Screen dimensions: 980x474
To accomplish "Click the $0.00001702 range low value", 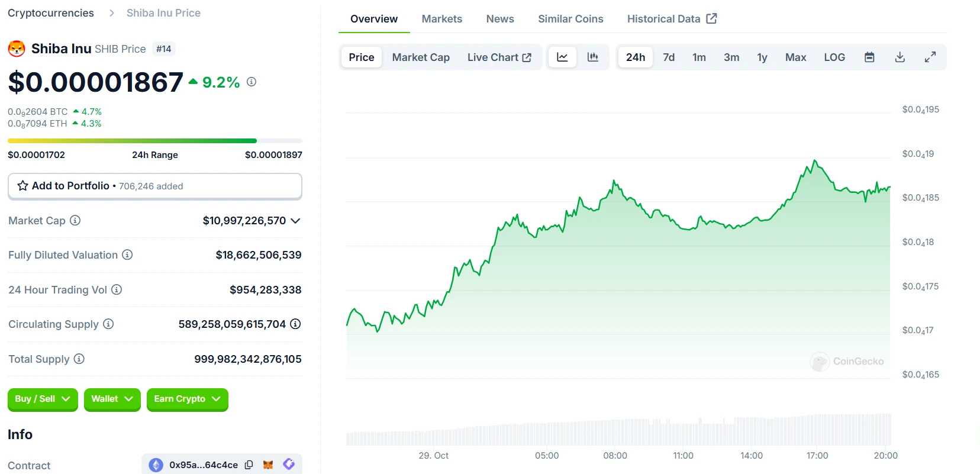I will pos(37,155).
